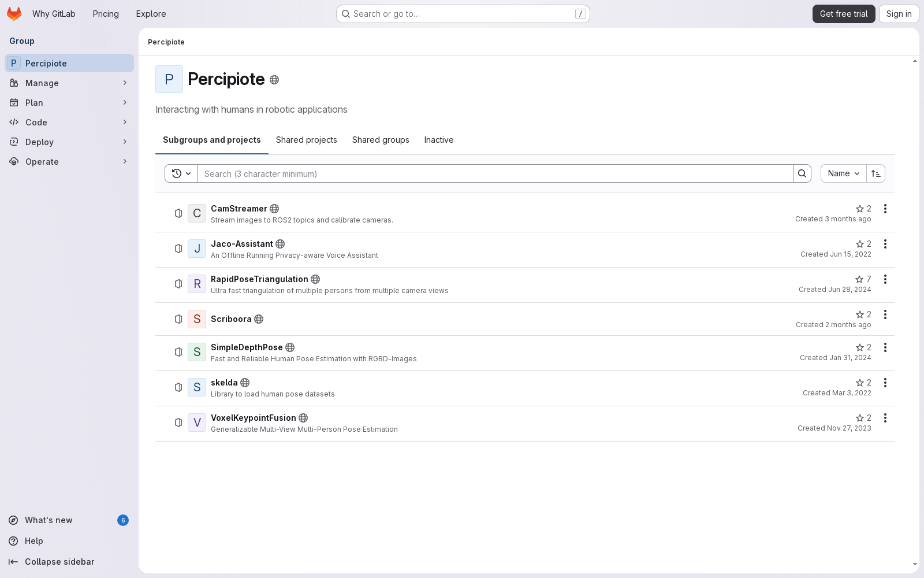This screenshot has height=578, width=924.
Task: Switch to Inactive tab
Action: coord(439,140)
